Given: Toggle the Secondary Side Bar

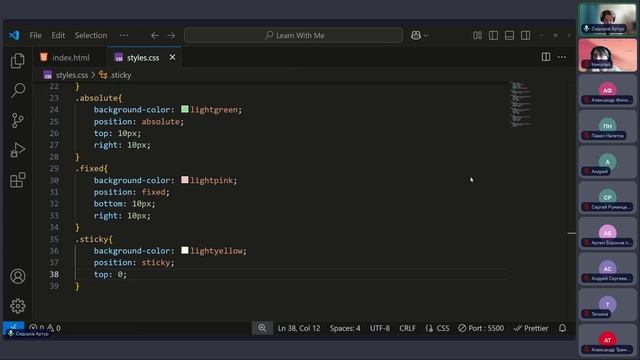Looking at the screenshot, I should click(526, 36).
